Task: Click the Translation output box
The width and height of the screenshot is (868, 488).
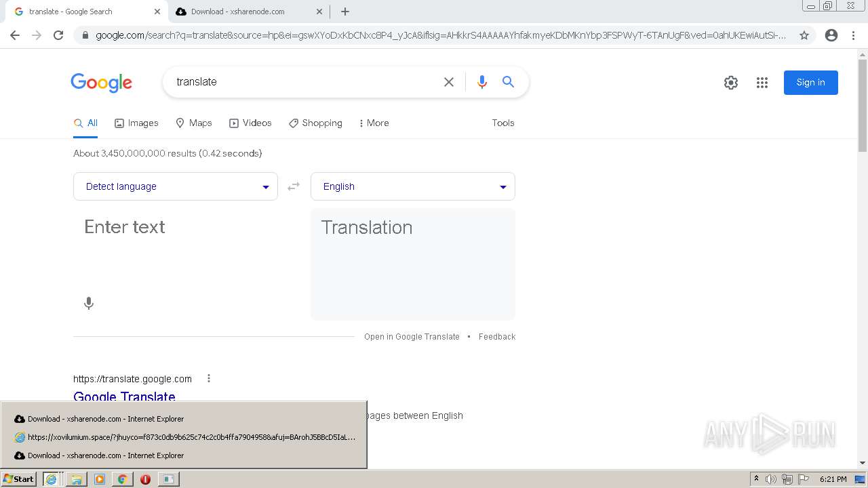Action: (x=413, y=264)
